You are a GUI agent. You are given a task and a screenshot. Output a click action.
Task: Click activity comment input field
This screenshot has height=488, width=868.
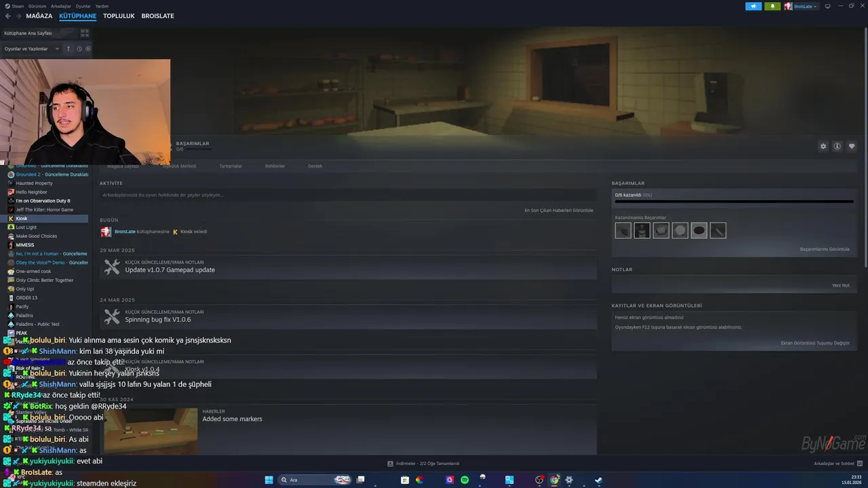coord(347,195)
